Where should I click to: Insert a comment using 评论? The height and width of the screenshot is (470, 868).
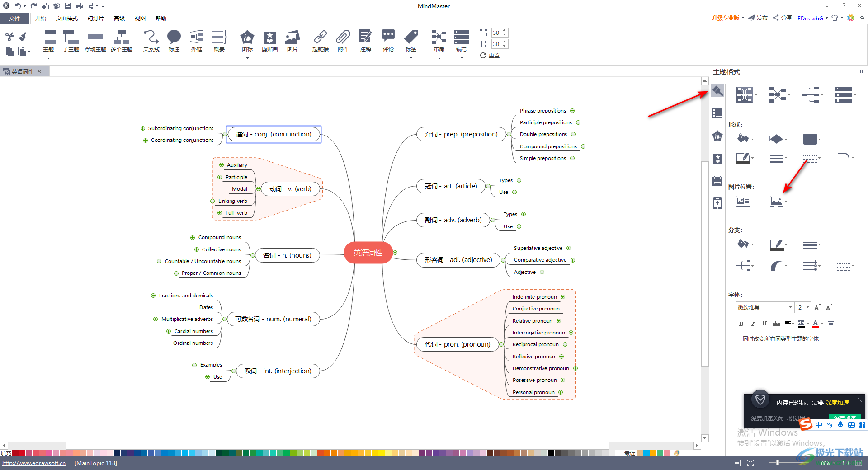(x=388, y=41)
